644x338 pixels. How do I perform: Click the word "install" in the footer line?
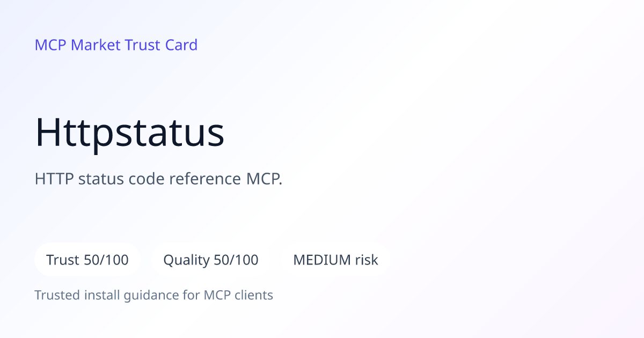pyautogui.click(x=104, y=295)
